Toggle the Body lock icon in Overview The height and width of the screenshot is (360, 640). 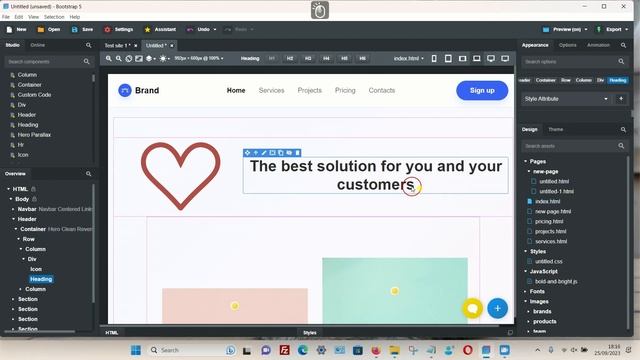(x=35, y=199)
